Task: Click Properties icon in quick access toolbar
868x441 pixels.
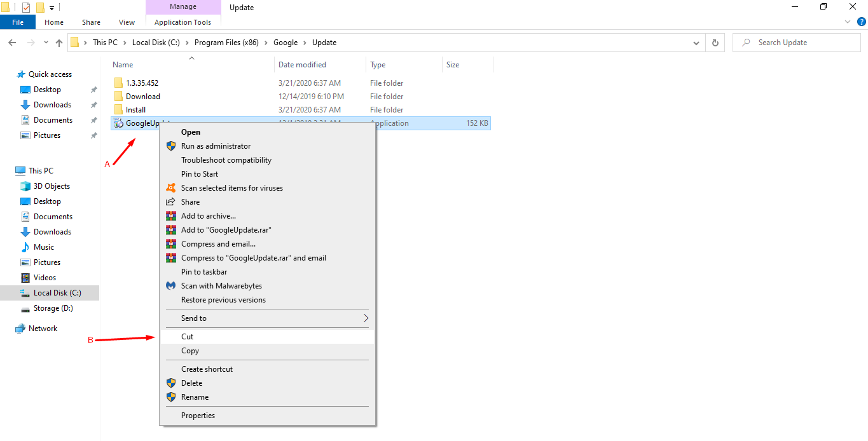Action: 26,8
